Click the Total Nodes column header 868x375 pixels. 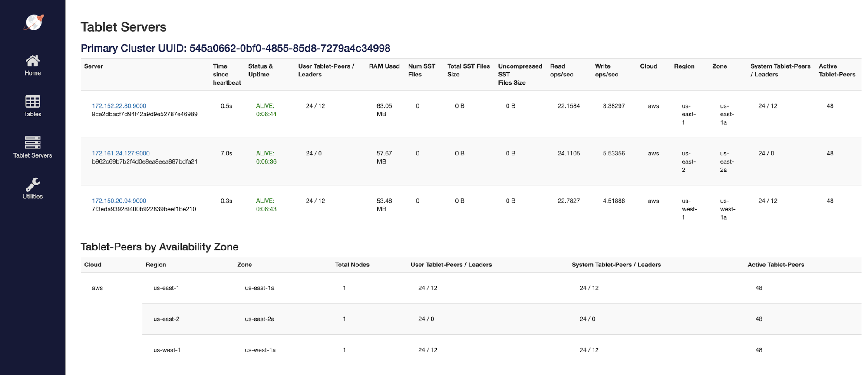point(352,265)
